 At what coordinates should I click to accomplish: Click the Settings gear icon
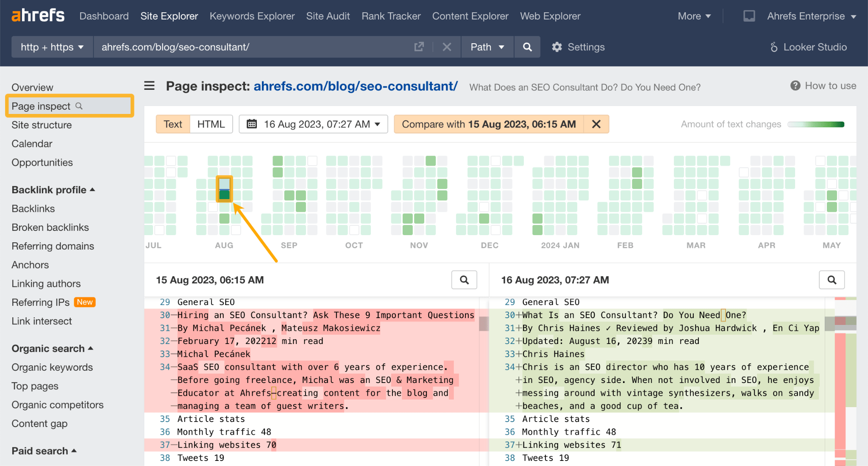(x=557, y=47)
